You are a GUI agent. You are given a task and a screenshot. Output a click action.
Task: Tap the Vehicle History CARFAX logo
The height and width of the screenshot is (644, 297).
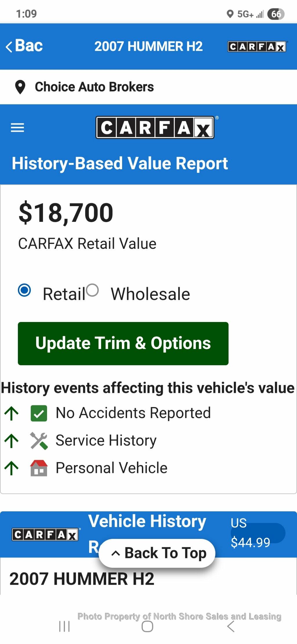pyautogui.click(x=45, y=534)
